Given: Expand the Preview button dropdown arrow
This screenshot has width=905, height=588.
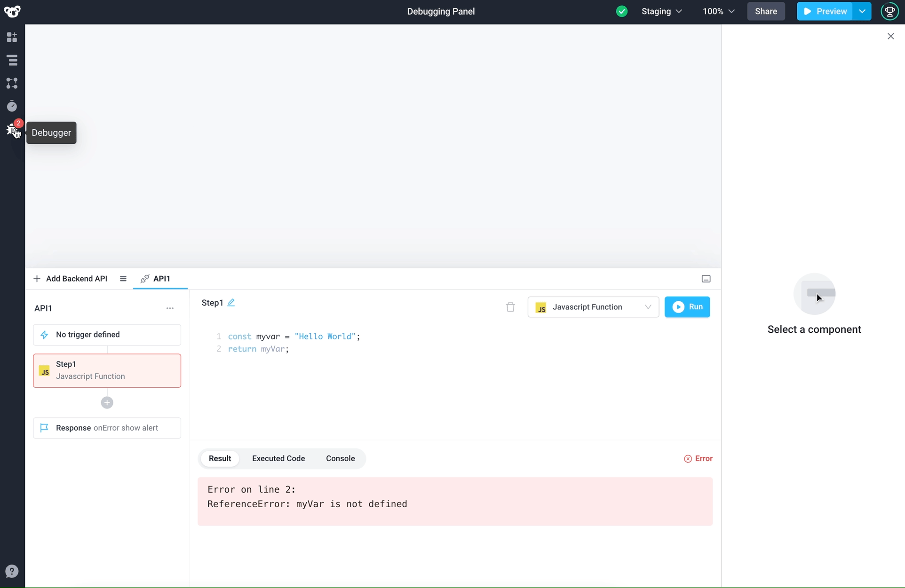Looking at the screenshot, I should tap(863, 11).
